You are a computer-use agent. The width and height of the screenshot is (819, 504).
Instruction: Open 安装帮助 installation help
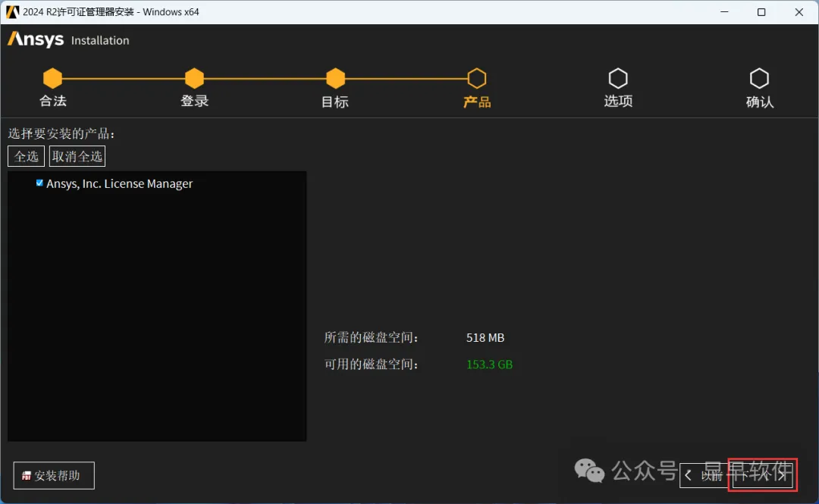pyautogui.click(x=54, y=475)
